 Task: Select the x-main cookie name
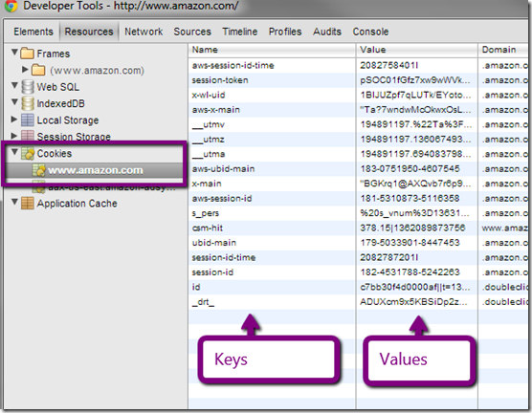click(207, 184)
